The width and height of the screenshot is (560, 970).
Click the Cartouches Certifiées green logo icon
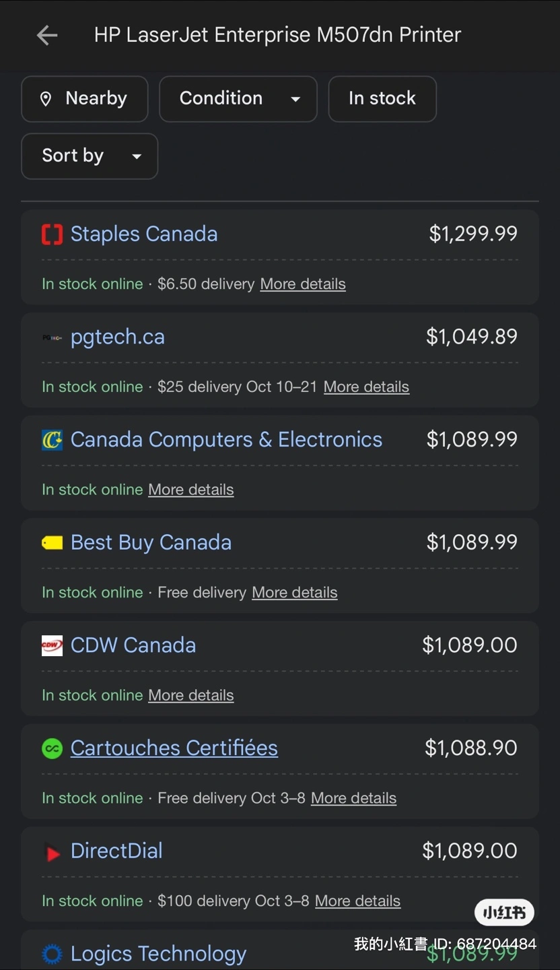(52, 748)
